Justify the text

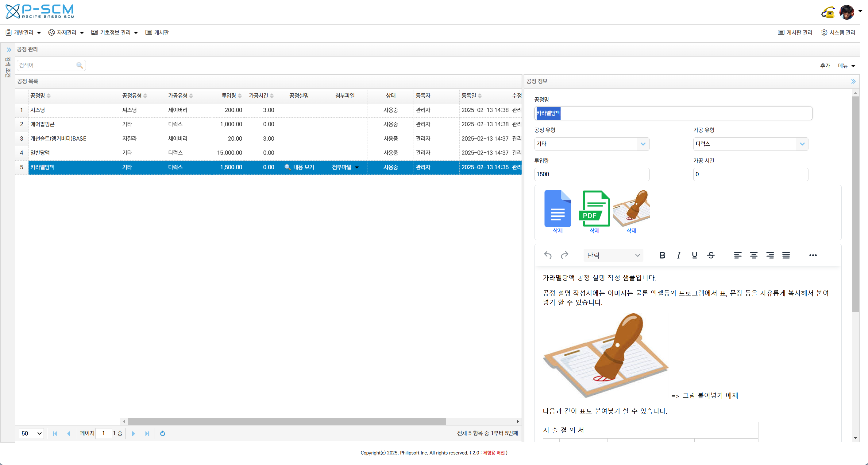tap(786, 255)
